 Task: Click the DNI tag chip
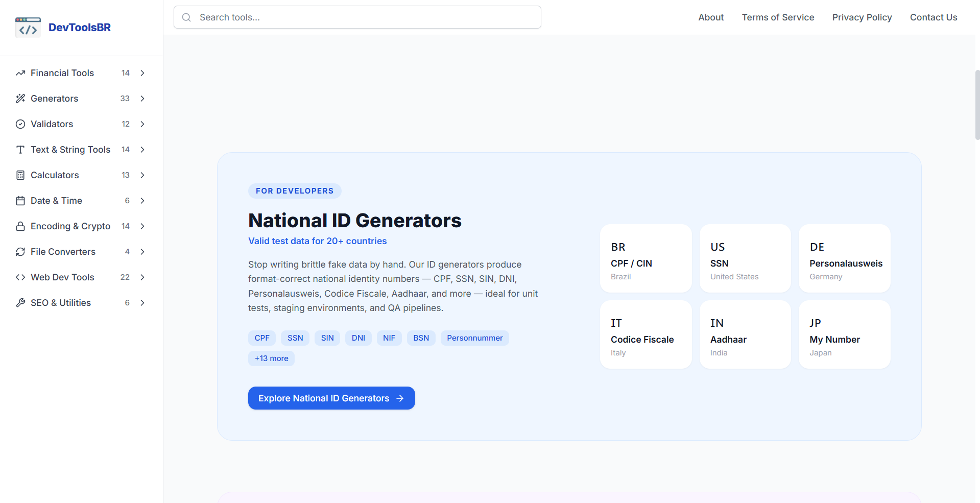(358, 338)
